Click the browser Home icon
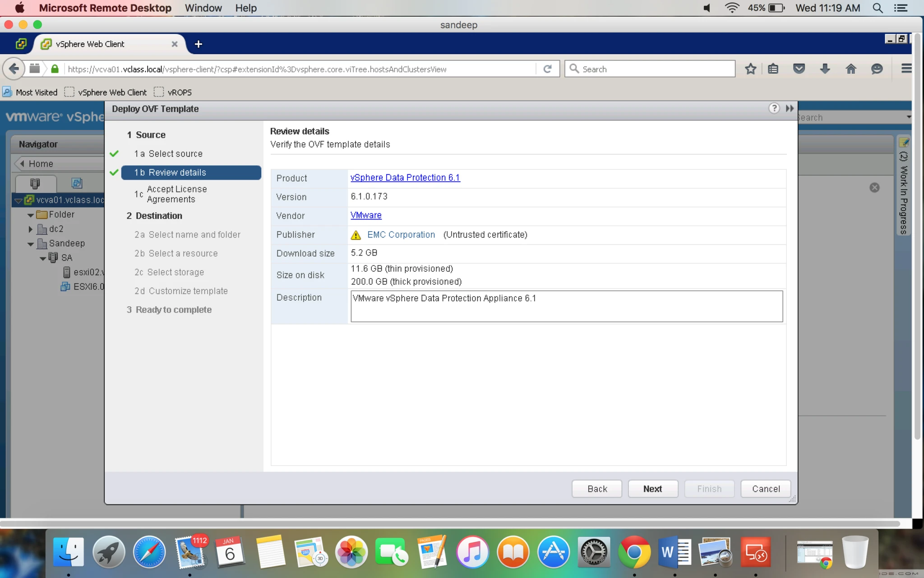This screenshot has width=924, height=578. (851, 69)
